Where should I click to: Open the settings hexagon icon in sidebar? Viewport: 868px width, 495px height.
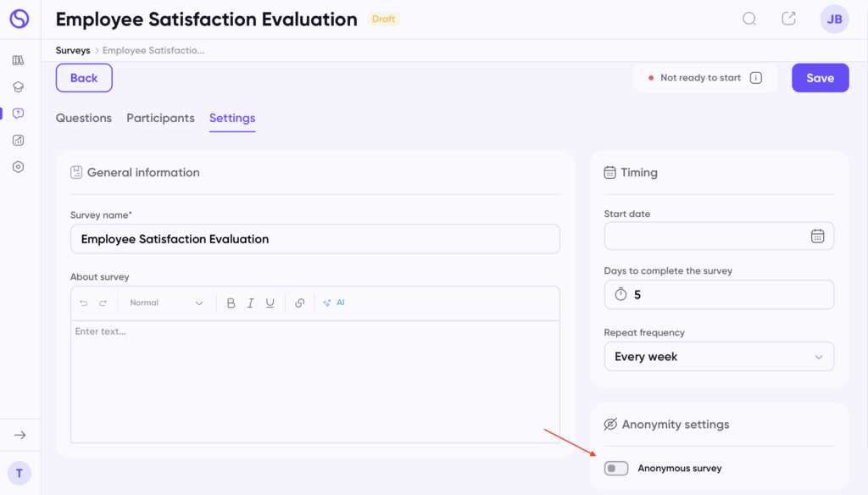[19, 167]
